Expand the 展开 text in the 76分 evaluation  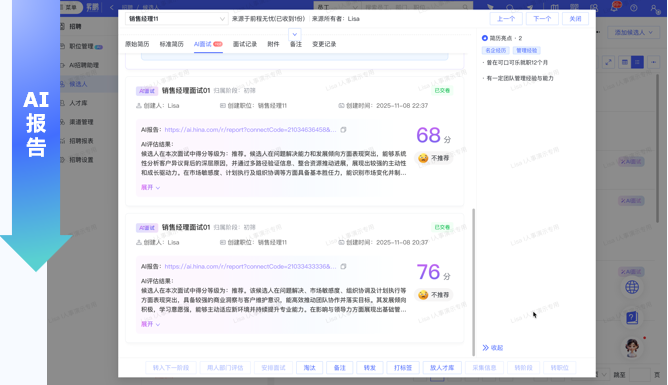(150, 324)
